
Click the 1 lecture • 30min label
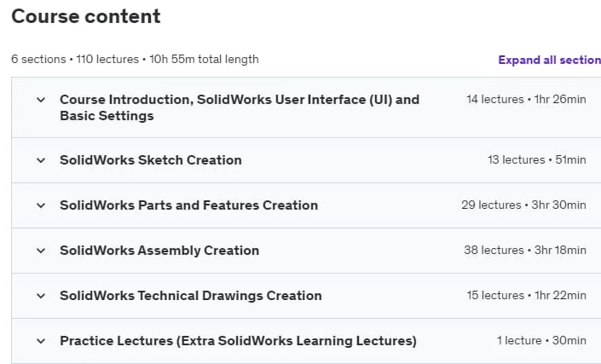(542, 341)
